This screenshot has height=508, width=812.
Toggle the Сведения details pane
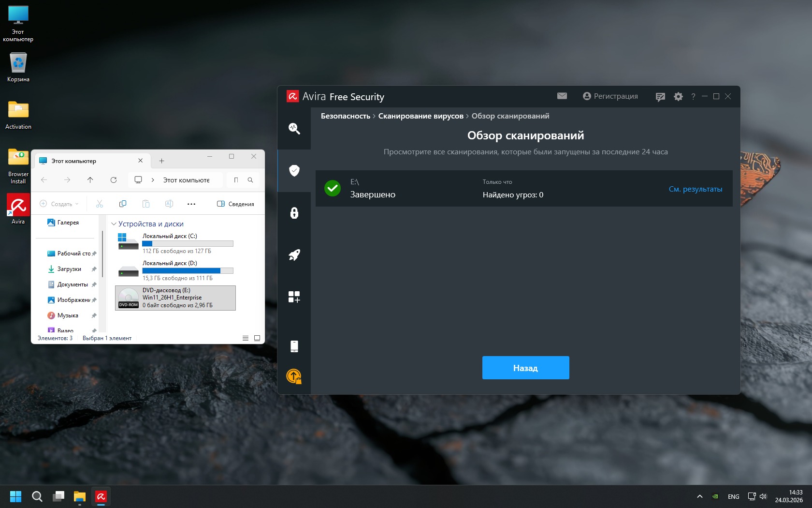(235, 204)
